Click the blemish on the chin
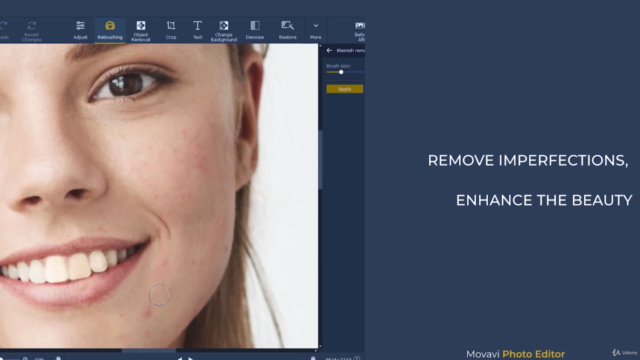Image resolution: width=640 pixels, height=360 pixels. [148, 313]
